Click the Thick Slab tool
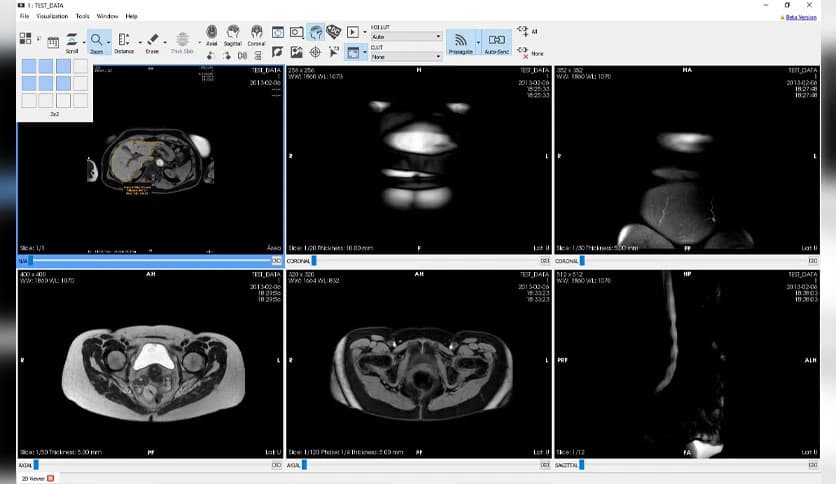 [182, 43]
